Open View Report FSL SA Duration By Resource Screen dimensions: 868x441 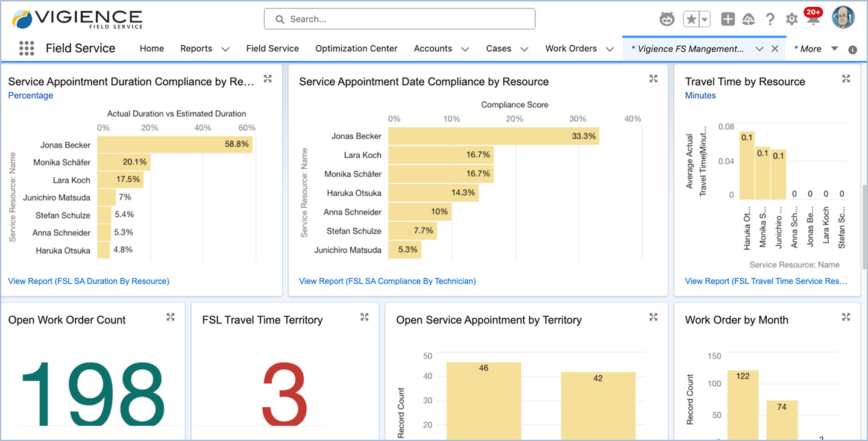pos(89,281)
